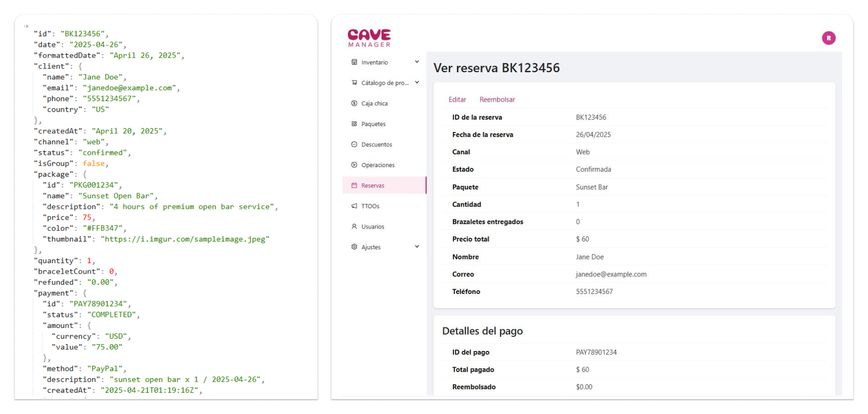
Task: Click the reservation date 26/04/2025
Action: click(x=593, y=135)
